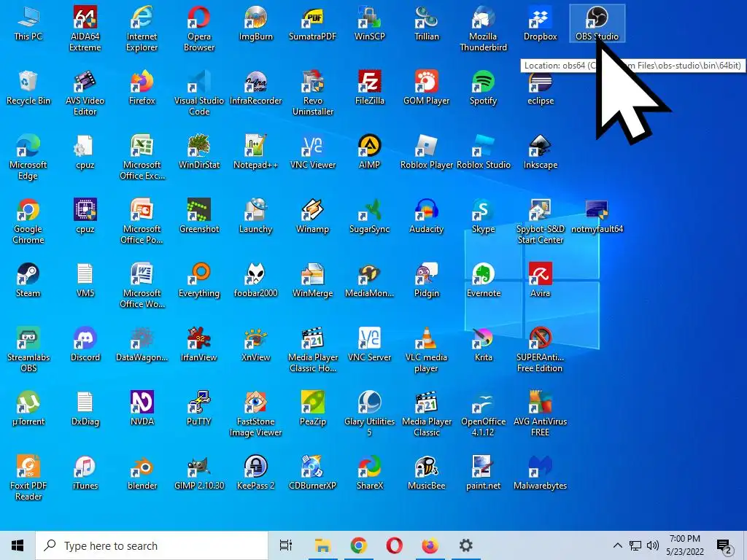Select the Everything search shortcut
747x560 pixels.
point(199,281)
